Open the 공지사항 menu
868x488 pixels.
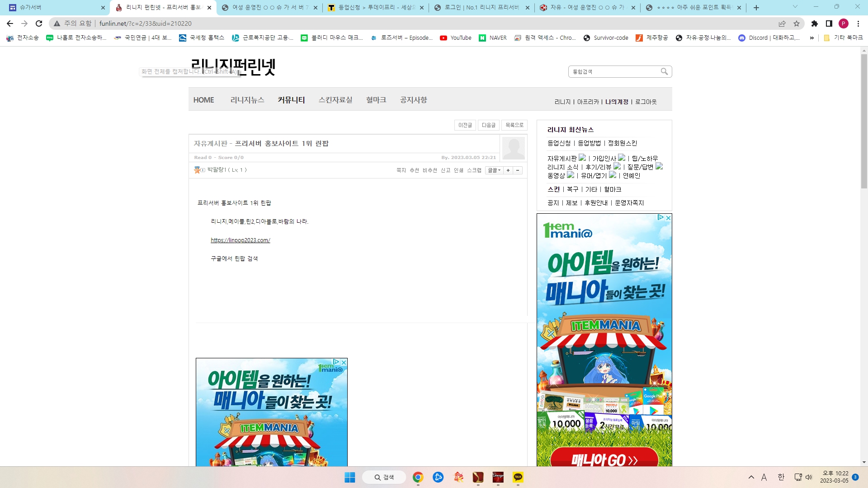pos(414,100)
